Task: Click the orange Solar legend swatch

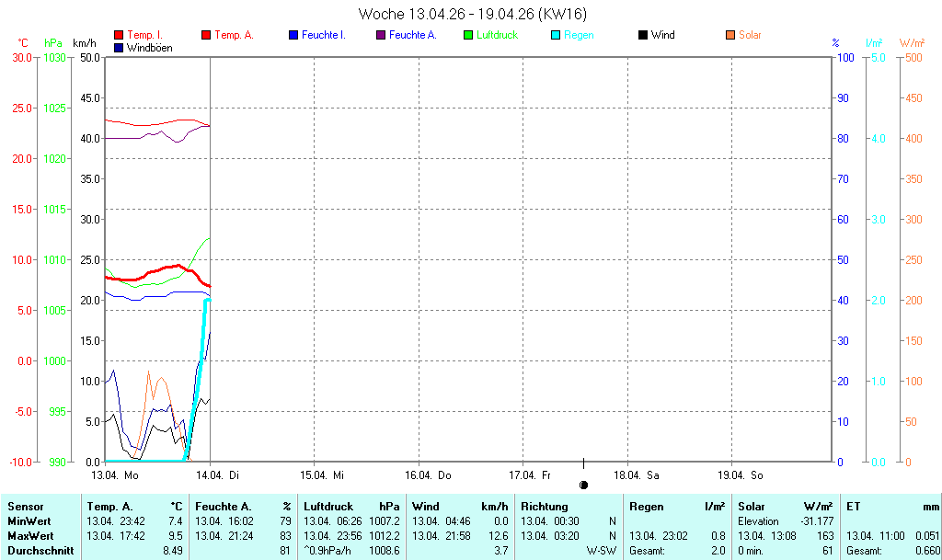Action: [x=730, y=35]
